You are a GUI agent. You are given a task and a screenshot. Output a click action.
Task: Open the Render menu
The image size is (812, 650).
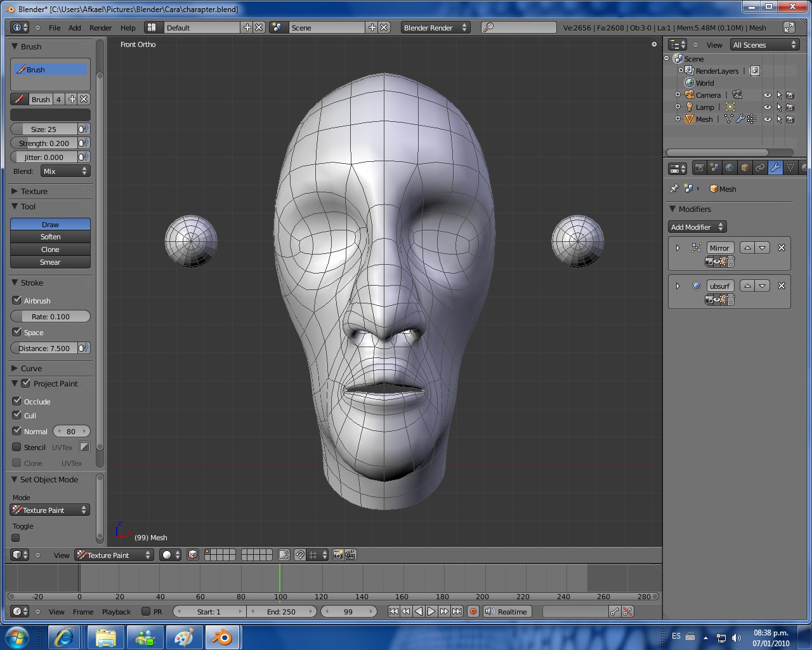(x=100, y=28)
